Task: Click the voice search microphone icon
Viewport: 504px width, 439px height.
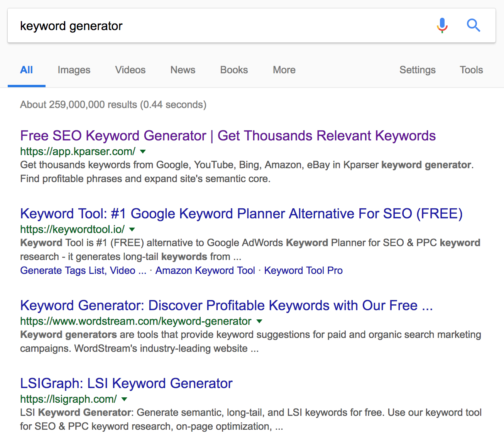Action: coord(442,25)
